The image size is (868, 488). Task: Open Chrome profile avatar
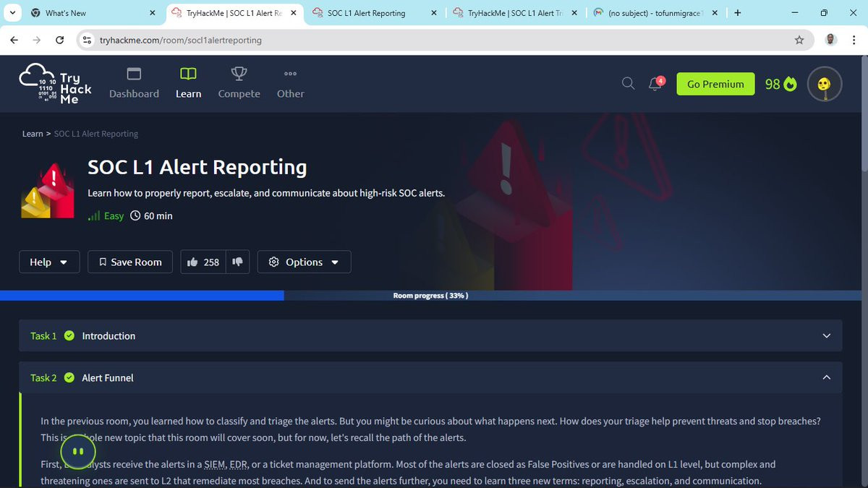pyautogui.click(x=831, y=40)
